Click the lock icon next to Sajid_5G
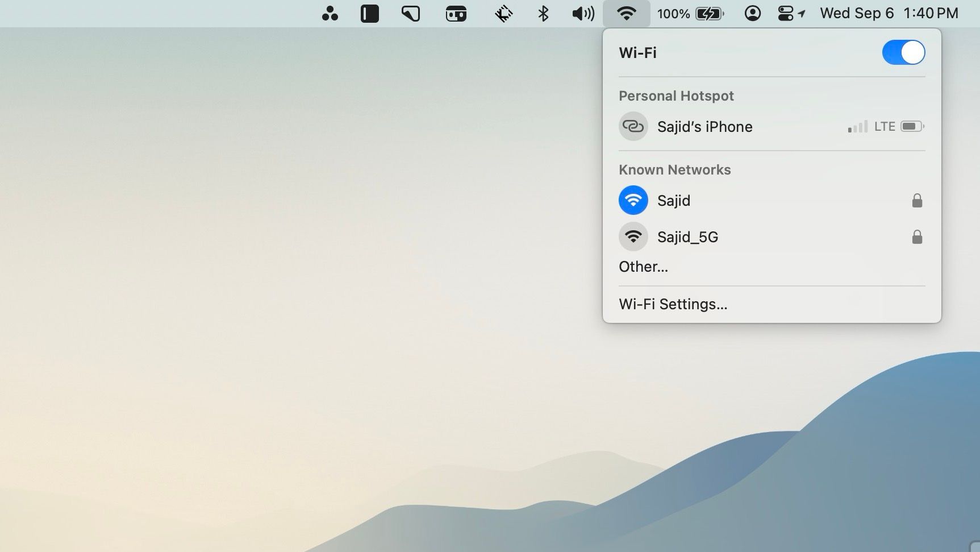980x552 pixels. 917,237
